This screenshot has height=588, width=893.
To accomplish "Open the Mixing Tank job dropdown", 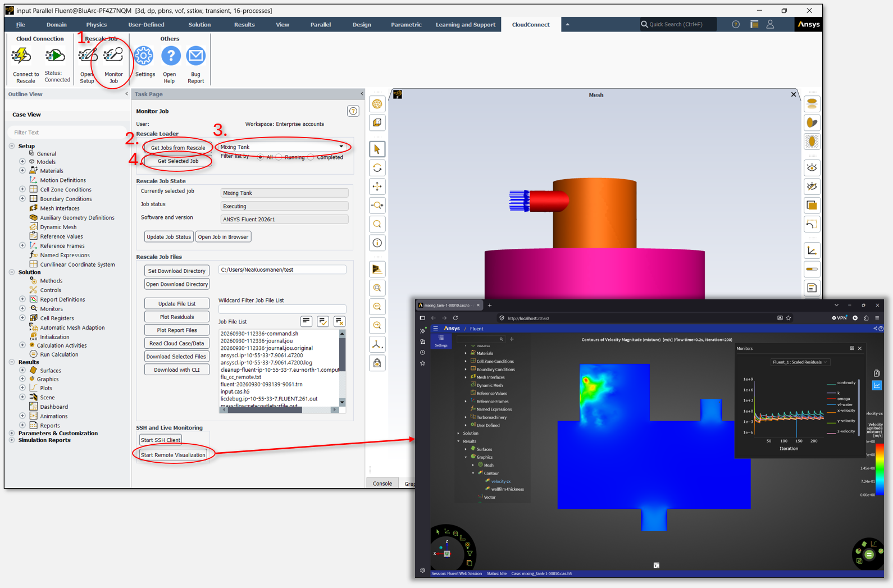I will coord(283,147).
